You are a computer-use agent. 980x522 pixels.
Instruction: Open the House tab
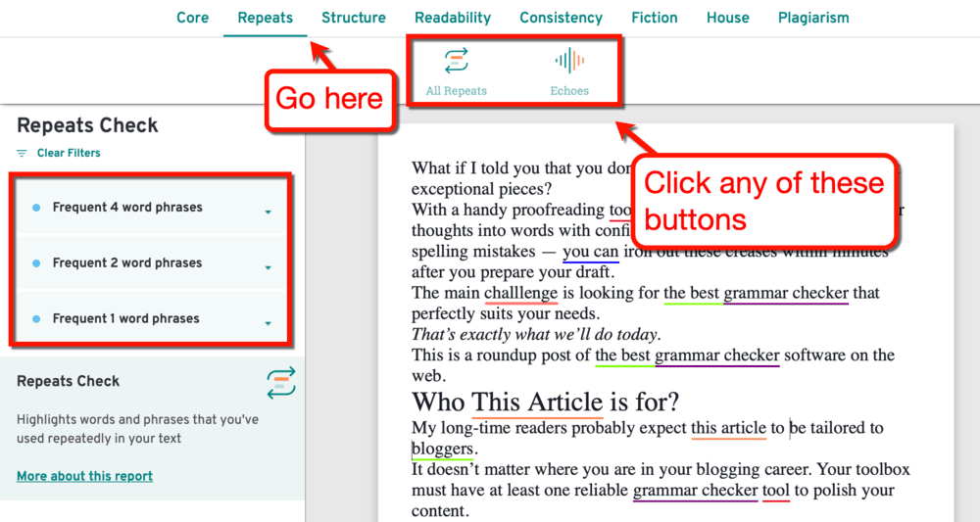(727, 18)
